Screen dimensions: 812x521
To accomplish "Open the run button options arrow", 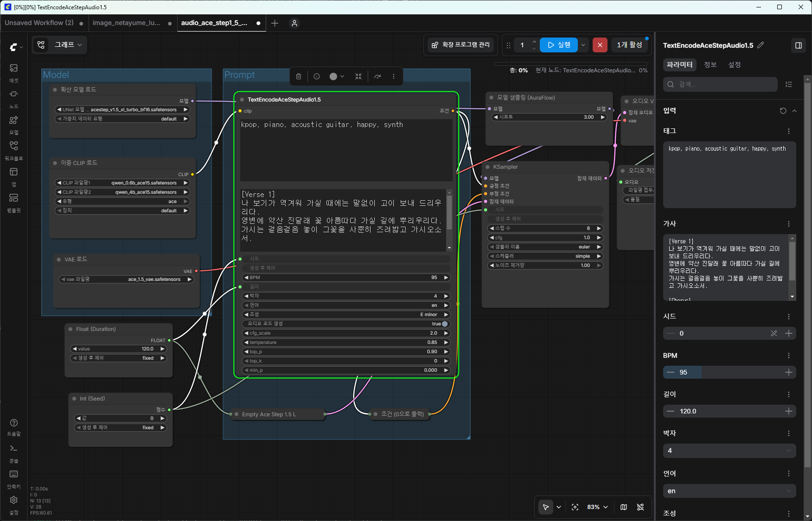I will pyautogui.click(x=583, y=45).
